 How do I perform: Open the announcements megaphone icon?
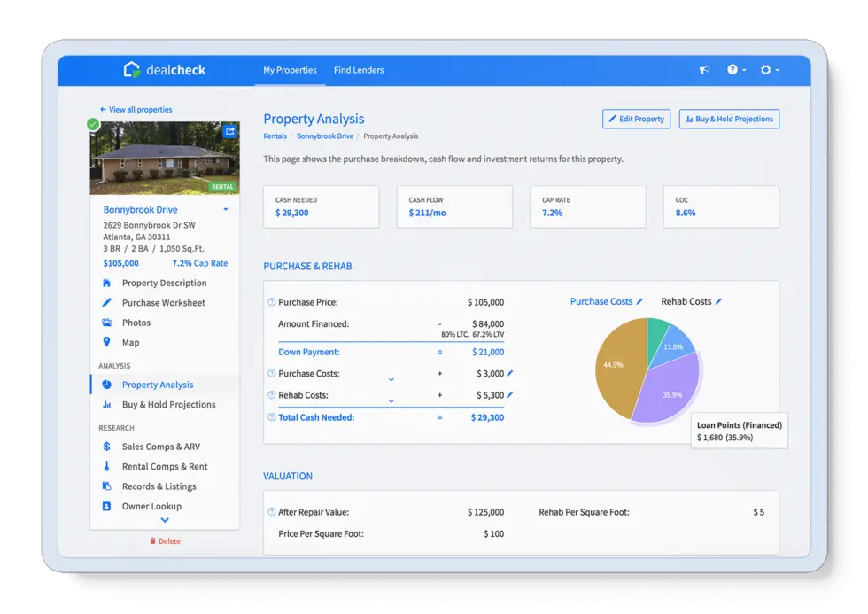coord(704,70)
